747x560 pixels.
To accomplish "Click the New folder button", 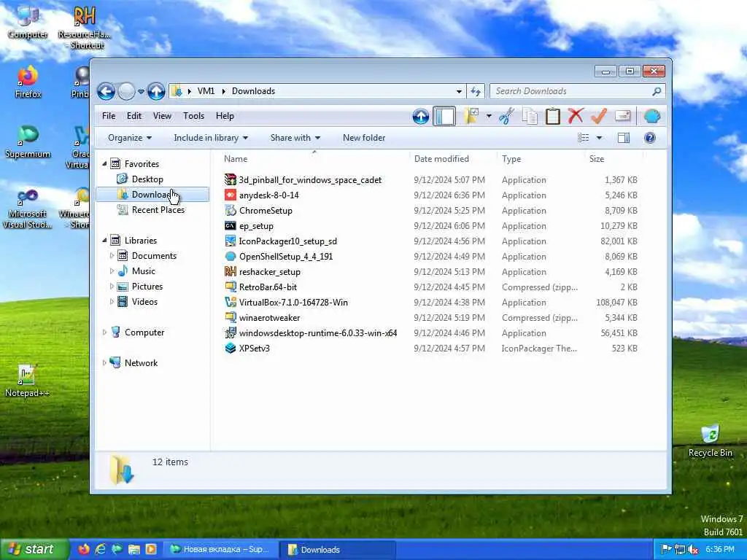I will (x=364, y=138).
